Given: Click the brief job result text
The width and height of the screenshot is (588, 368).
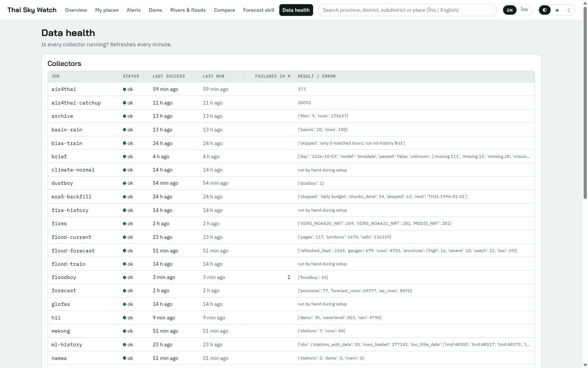Looking at the screenshot, I should click(x=414, y=156).
